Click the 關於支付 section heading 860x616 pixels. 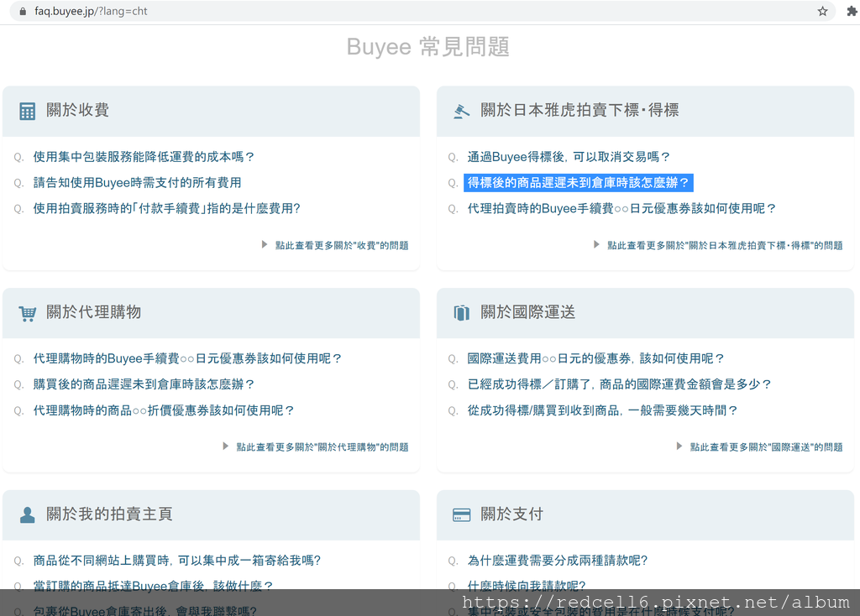(x=511, y=514)
